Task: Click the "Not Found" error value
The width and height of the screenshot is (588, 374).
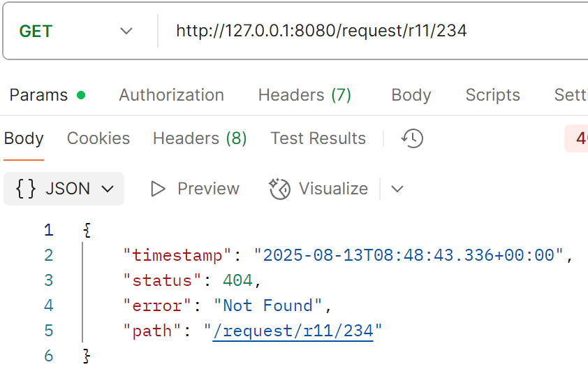Action: tap(267, 305)
